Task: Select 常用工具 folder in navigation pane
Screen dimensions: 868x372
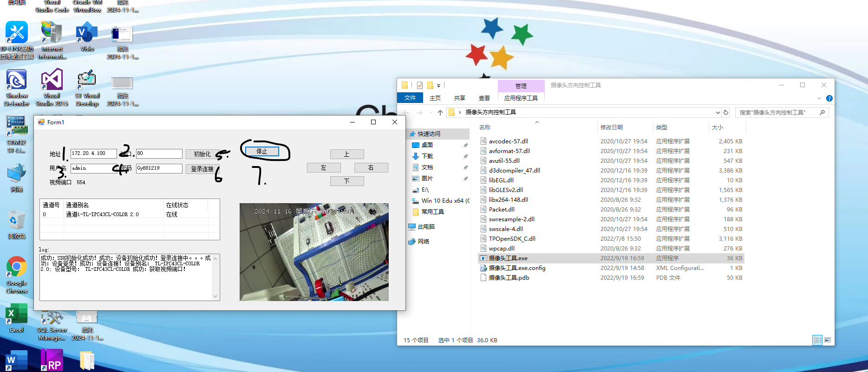Action: click(x=433, y=212)
